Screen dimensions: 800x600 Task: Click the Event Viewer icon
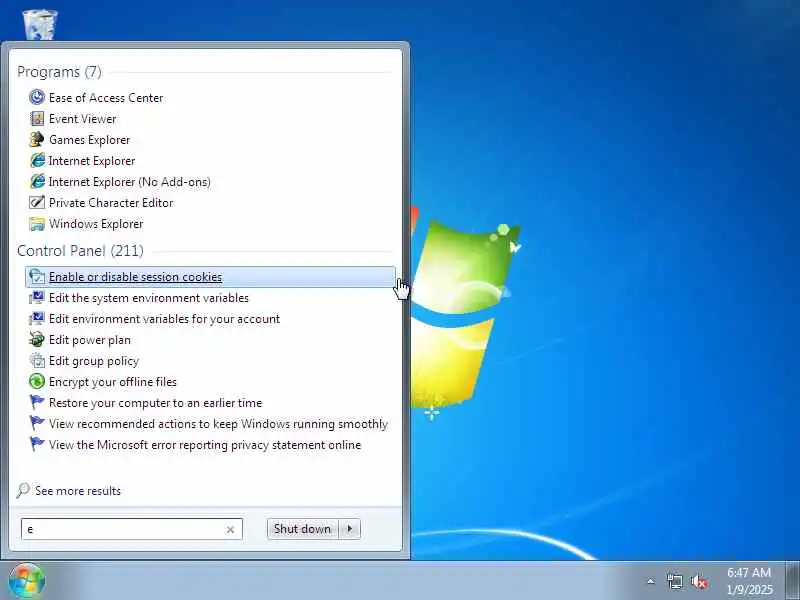click(x=37, y=118)
